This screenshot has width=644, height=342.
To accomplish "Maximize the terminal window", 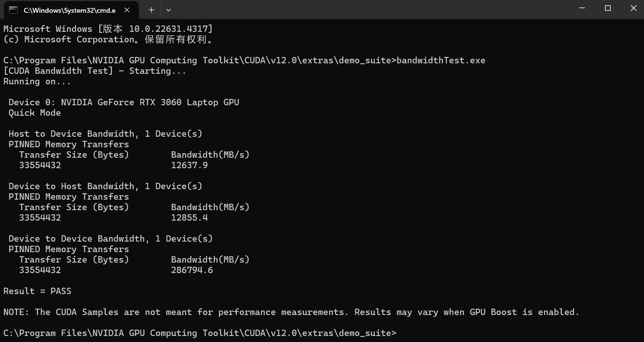I will pos(608,8).
